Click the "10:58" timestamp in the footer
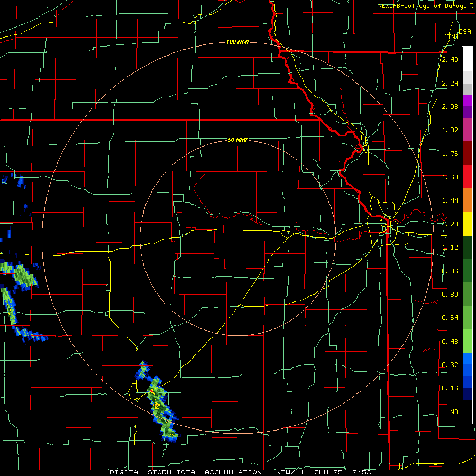This screenshot has width=476, height=476. coord(359,472)
